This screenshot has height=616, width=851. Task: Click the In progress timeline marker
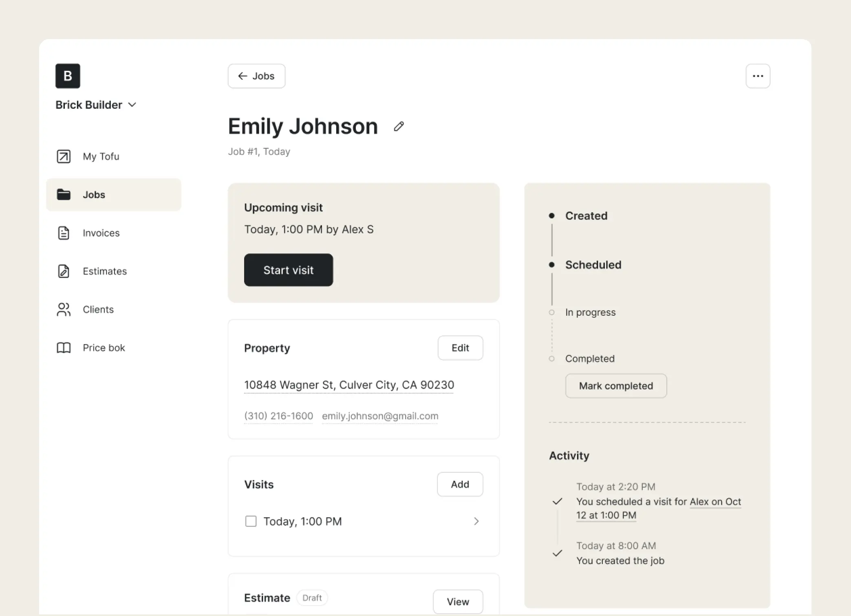click(x=552, y=312)
